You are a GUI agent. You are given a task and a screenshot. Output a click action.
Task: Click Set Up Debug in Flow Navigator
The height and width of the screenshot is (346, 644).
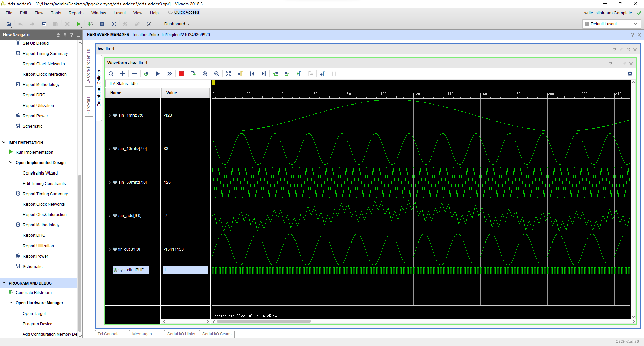(36, 43)
